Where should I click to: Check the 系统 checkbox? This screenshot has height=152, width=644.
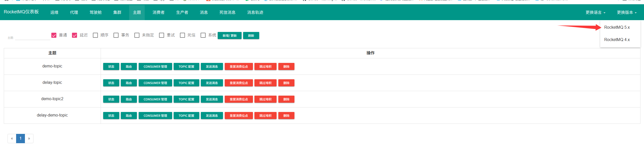(x=203, y=35)
